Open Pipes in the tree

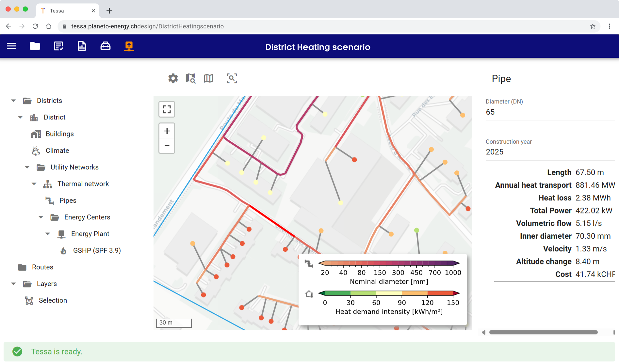pos(68,200)
